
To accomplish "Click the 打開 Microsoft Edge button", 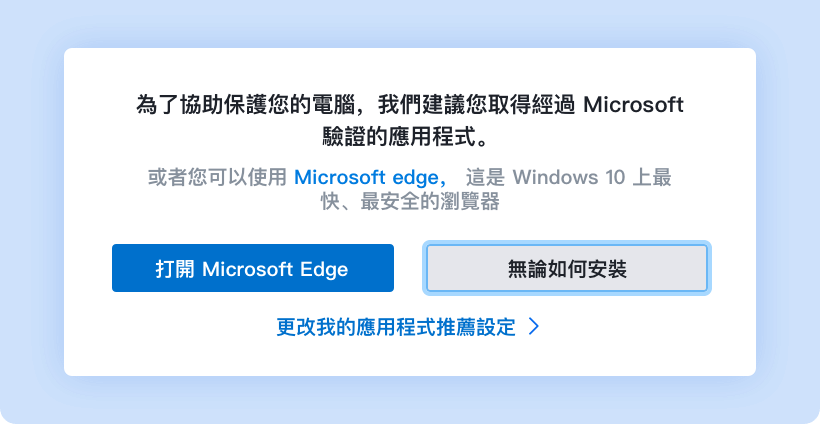I will point(253,268).
